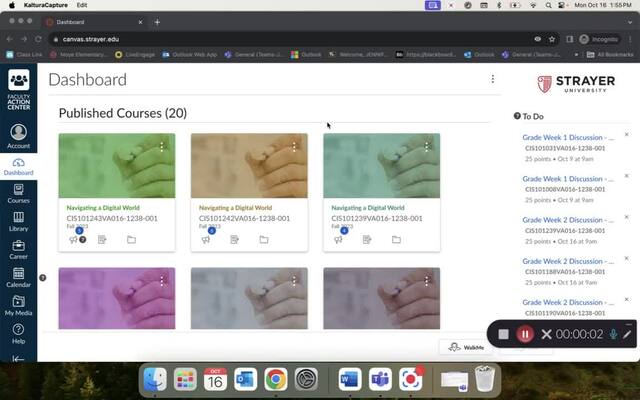Open announcements icon for CIS101239VA016 course
This screenshot has width=640, height=400.
pos(338,240)
